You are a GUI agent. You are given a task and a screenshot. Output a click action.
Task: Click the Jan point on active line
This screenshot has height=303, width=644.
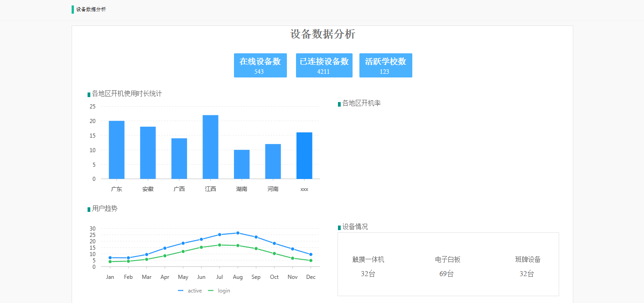click(x=110, y=258)
